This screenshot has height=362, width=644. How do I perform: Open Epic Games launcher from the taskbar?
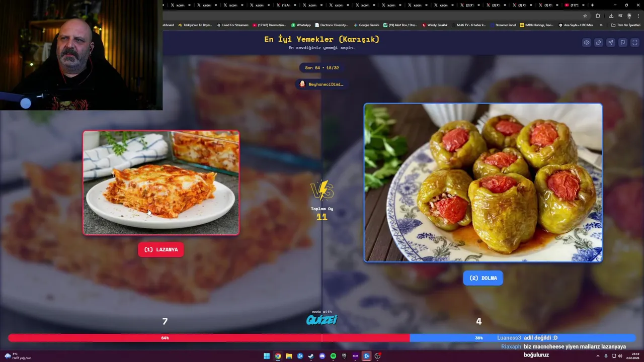coord(344,356)
